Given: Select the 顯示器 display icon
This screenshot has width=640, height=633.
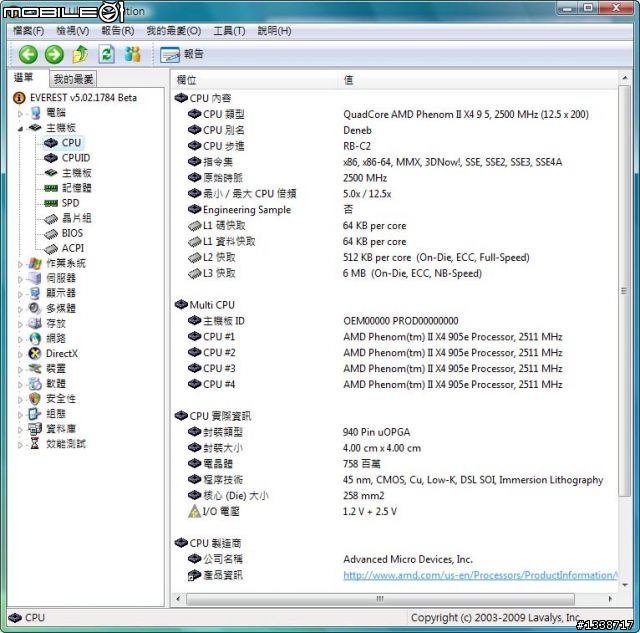Looking at the screenshot, I should point(35,293).
